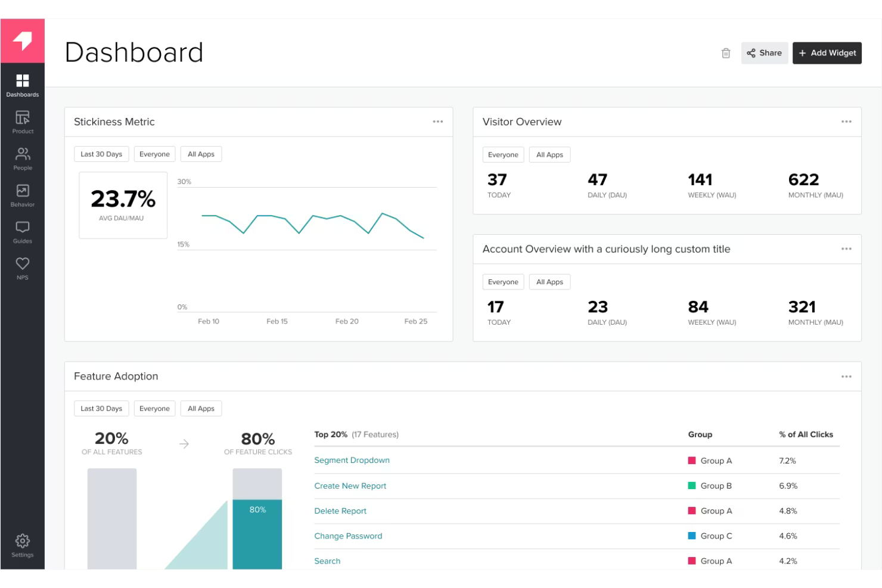Viewport: 882px width, 588px height.
Task: Open Settings via the gear icon
Action: [22, 541]
